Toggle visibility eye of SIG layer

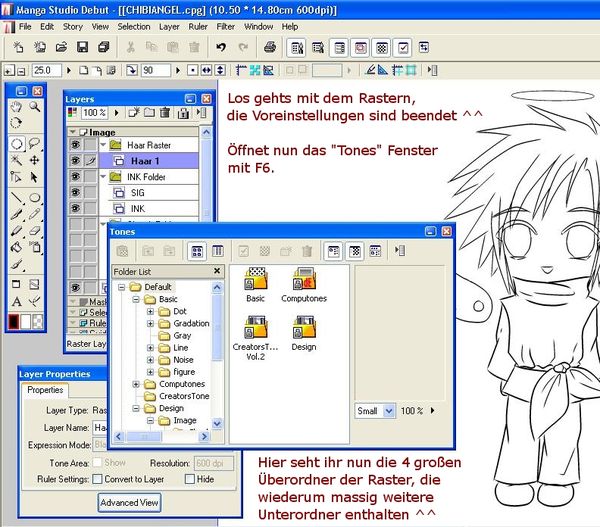(76, 192)
